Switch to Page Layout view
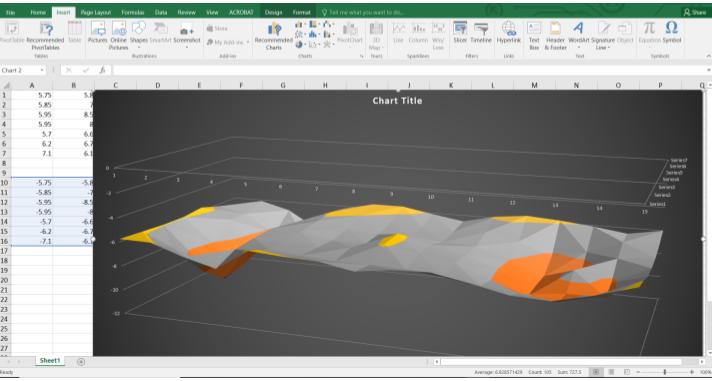Screen dimensions: 712x381 (612, 372)
